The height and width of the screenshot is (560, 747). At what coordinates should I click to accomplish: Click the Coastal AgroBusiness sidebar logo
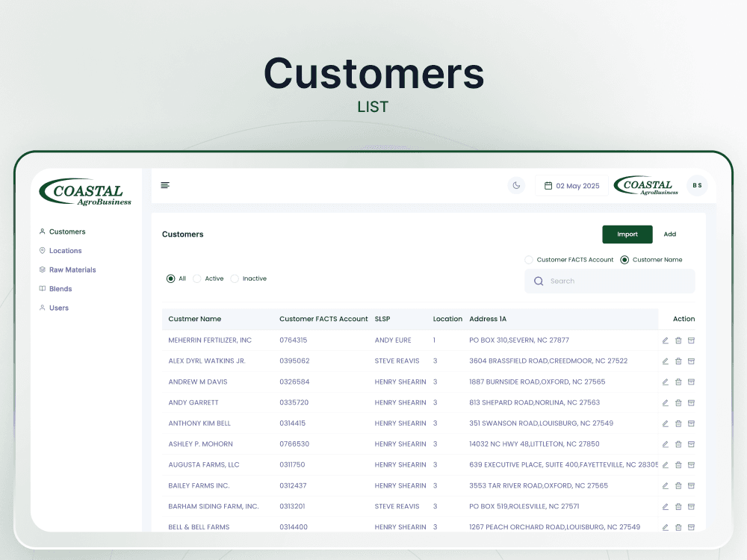pyautogui.click(x=85, y=192)
